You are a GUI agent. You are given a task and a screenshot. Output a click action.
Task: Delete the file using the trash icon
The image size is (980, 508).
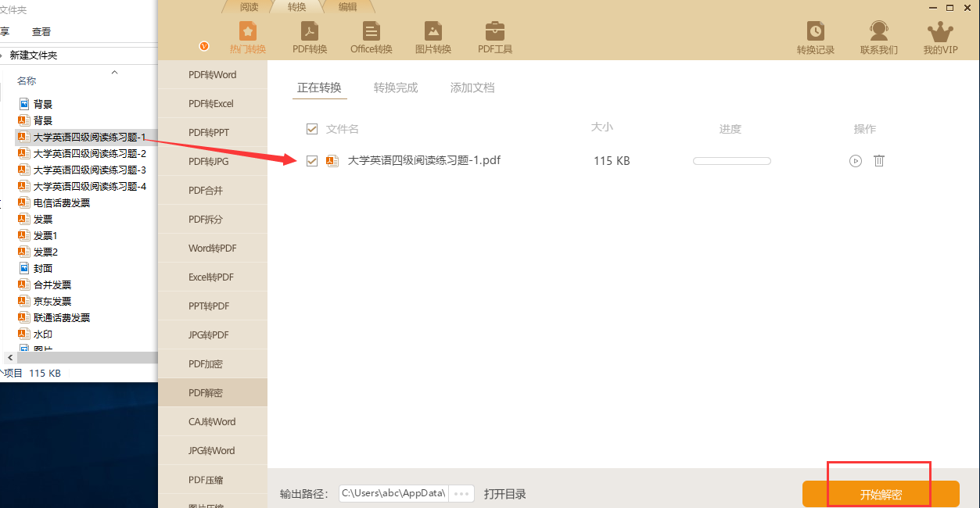[x=879, y=161]
